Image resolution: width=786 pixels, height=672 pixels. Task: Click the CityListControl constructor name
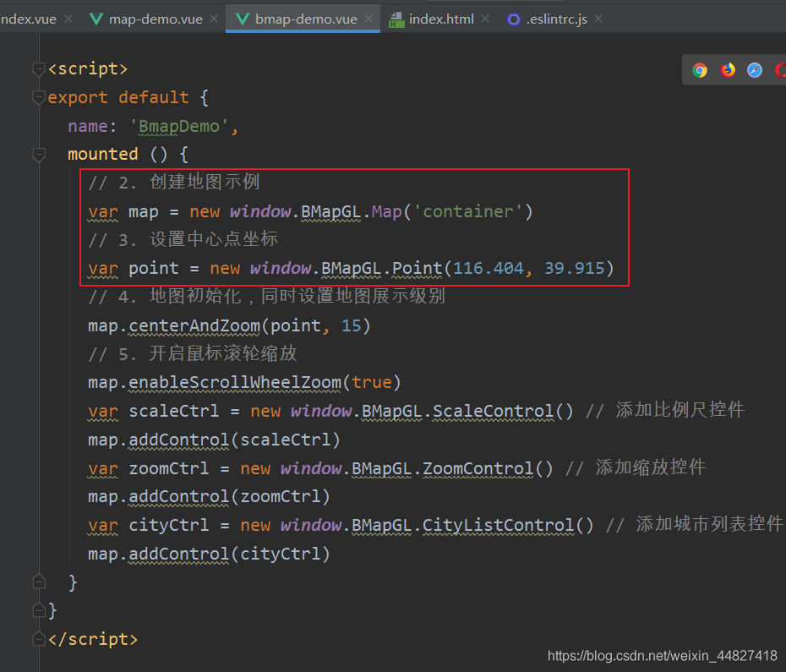(499, 525)
